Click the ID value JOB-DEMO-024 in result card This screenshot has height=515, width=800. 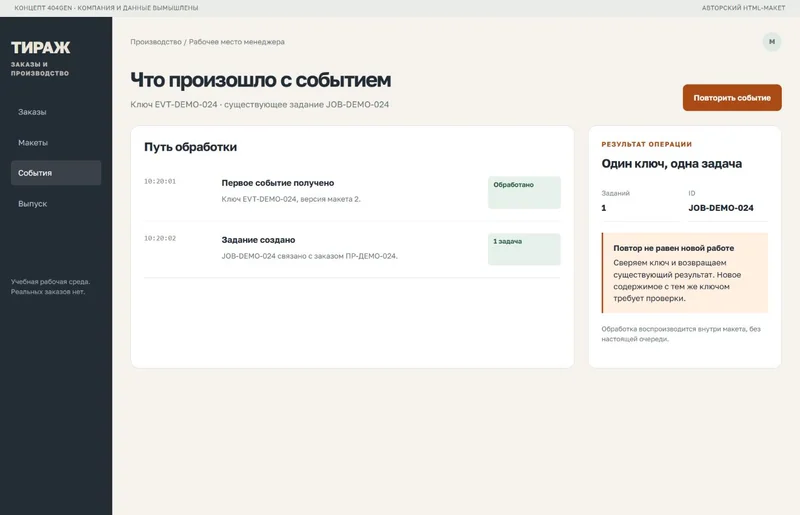720,208
